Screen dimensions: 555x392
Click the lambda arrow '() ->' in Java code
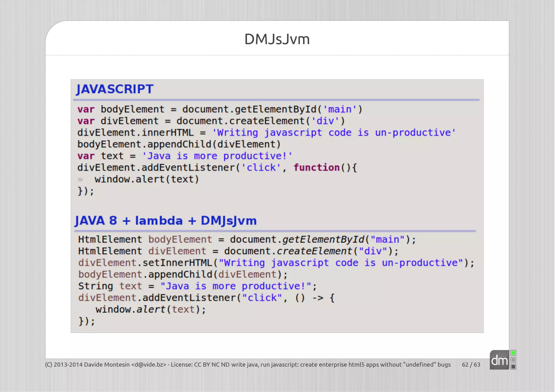[x=309, y=298]
